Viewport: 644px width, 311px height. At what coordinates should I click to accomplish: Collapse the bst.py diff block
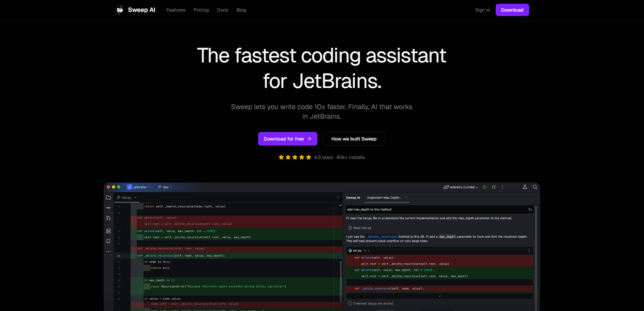pyautogui.click(x=529, y=251)
